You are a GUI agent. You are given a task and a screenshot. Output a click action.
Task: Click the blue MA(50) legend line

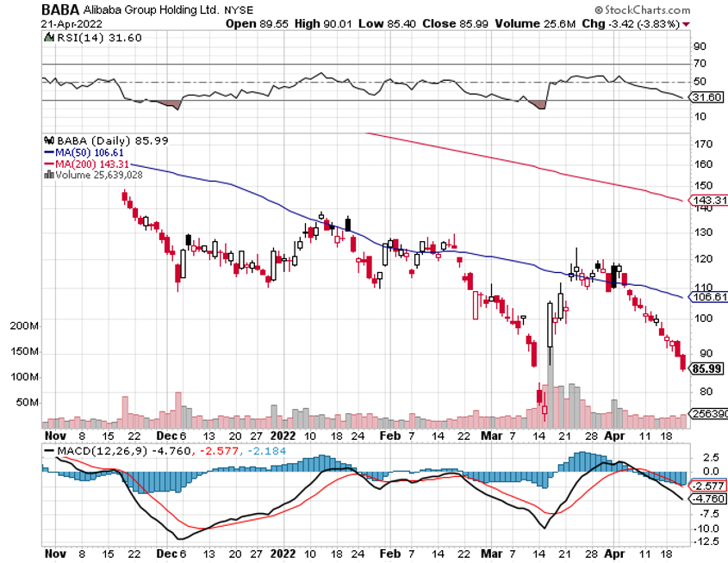(x=49, y=152)
